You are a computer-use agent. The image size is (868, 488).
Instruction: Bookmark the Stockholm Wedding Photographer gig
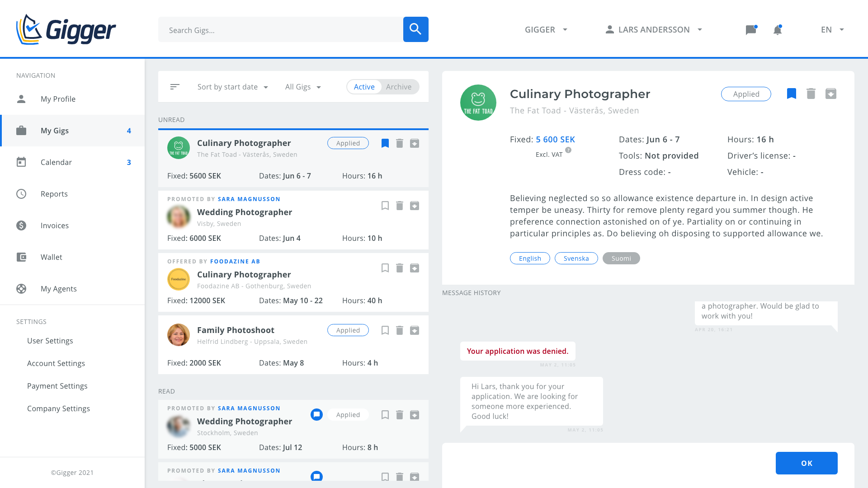385,415
